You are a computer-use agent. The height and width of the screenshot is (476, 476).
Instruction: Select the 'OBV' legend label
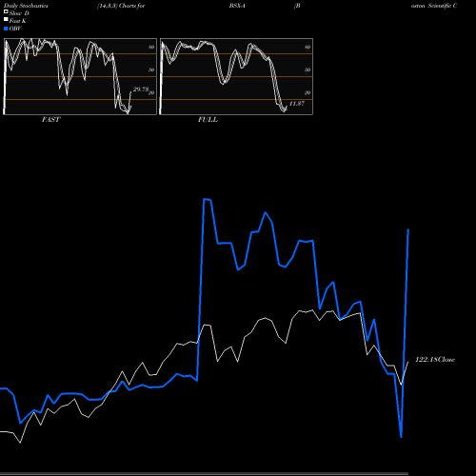tap(15, 29)
